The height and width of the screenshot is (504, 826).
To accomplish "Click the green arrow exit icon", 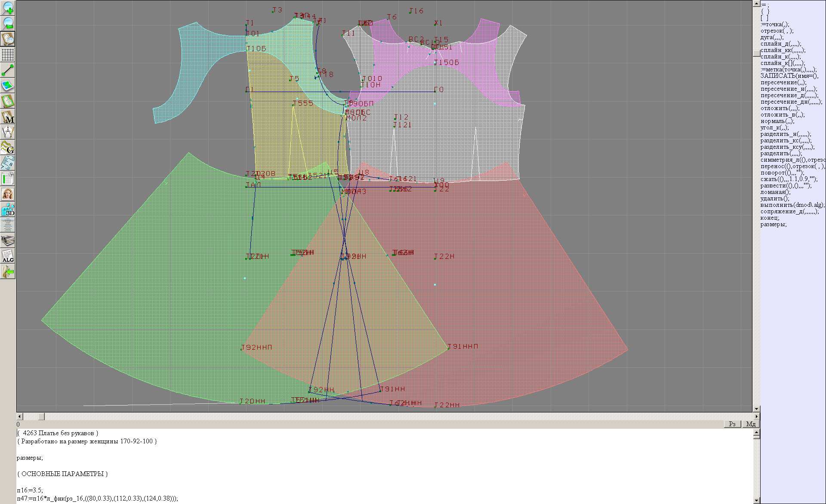I will pyautogui.click(x=8, y=272).
